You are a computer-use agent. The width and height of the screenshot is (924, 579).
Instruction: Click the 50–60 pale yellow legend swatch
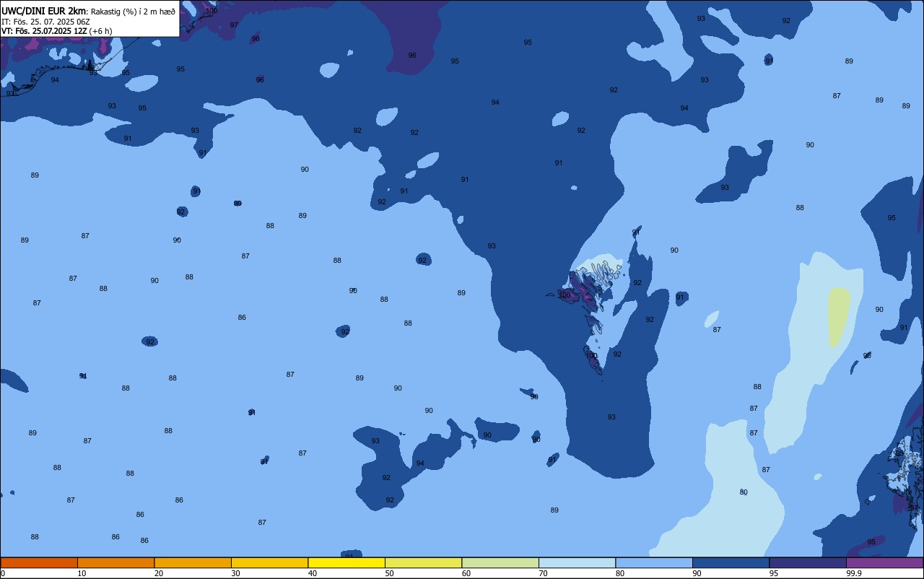(423, 562)
